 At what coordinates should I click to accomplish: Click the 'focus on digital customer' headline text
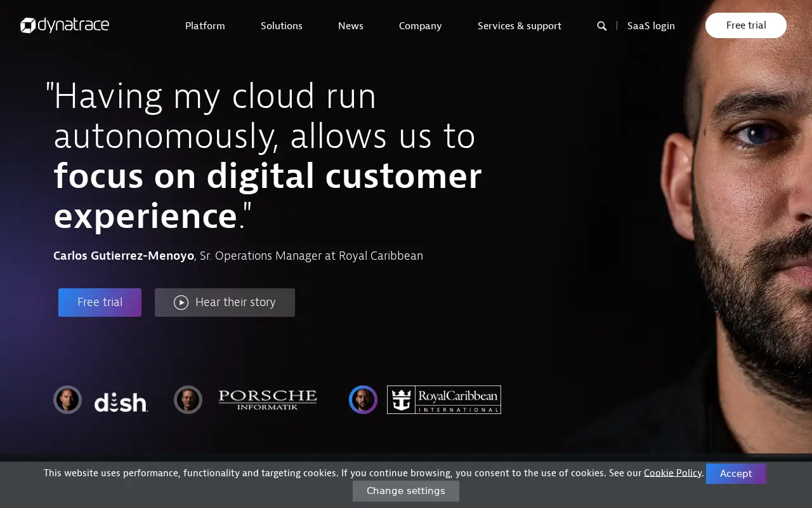tap(268, 176)
